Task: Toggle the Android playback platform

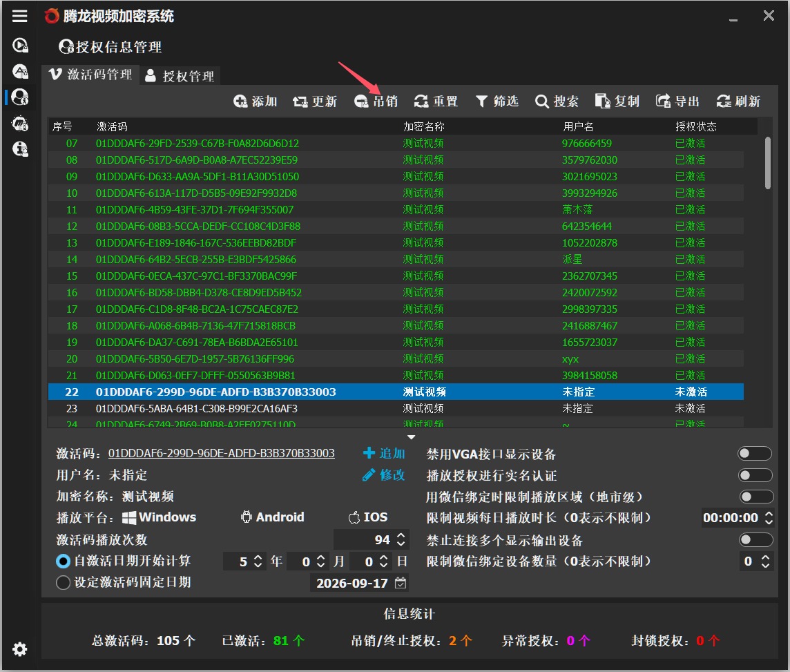Action: [x=272, y=517]
